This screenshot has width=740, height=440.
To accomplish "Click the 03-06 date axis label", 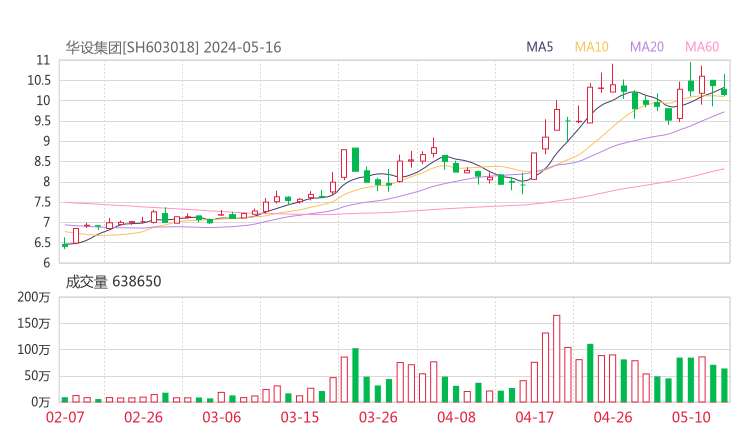I will click(x=221, y=417).
